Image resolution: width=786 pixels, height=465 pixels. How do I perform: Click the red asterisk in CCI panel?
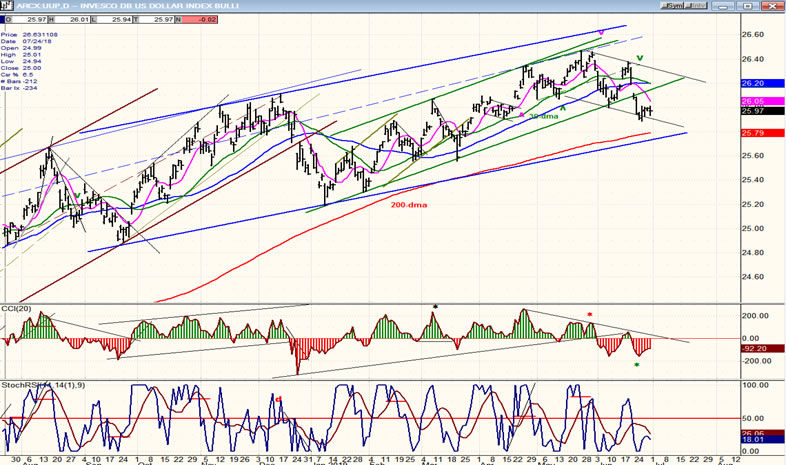(590, 315)
